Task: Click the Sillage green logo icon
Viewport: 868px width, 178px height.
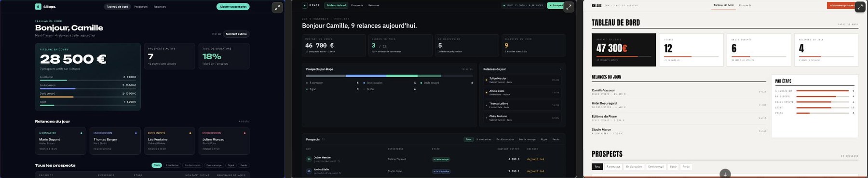Action: click(x=38, y=7)
